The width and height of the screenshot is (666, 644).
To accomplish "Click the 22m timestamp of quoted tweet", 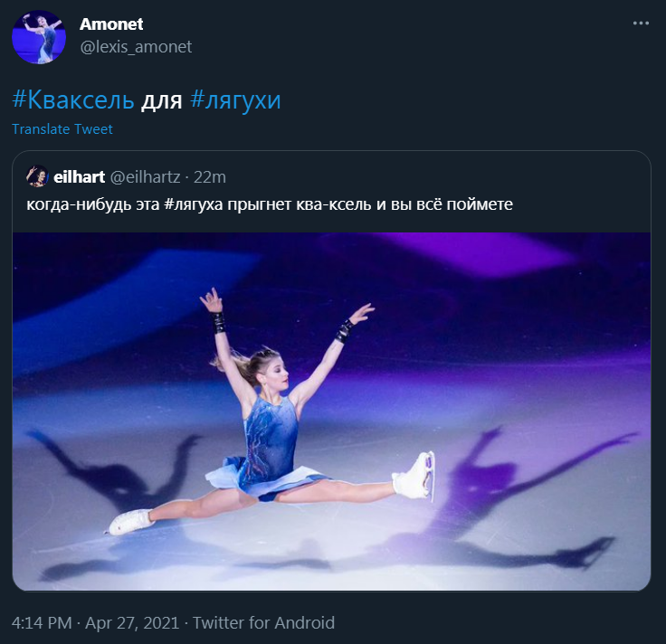I will click(x=211, y=176).
